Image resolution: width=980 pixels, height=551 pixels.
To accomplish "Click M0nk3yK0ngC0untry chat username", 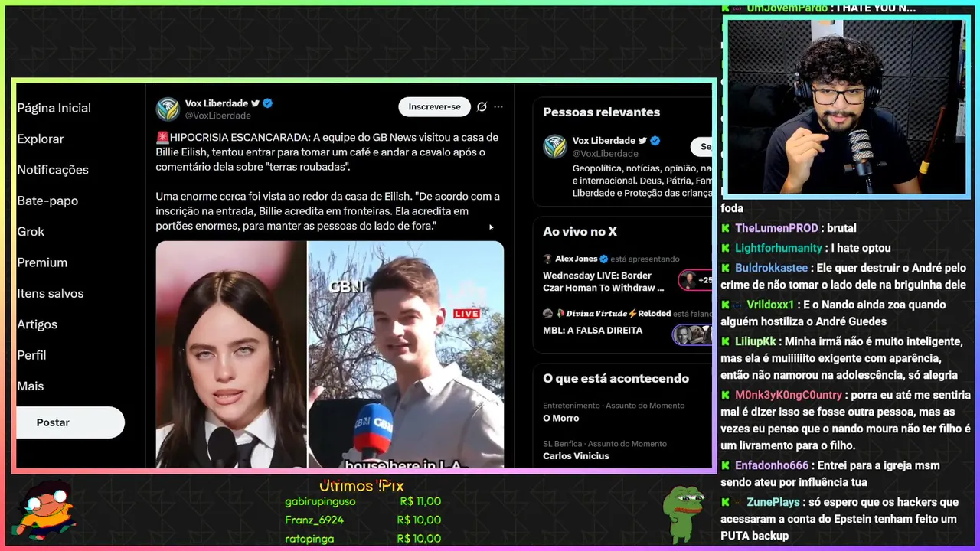I will coord(789,395).
